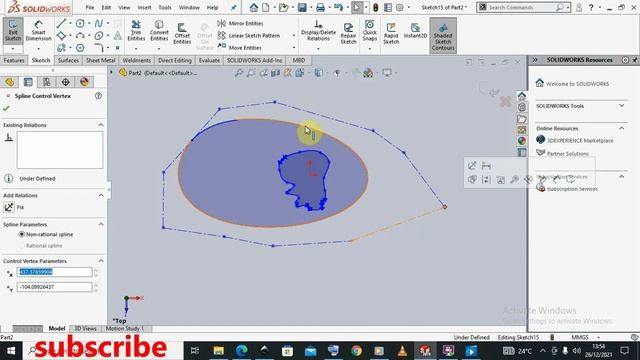The width and height of the screenshot is (640, 360).
Task: Click the Print icon in the top toolbar
Action: (x=320, y=7)
